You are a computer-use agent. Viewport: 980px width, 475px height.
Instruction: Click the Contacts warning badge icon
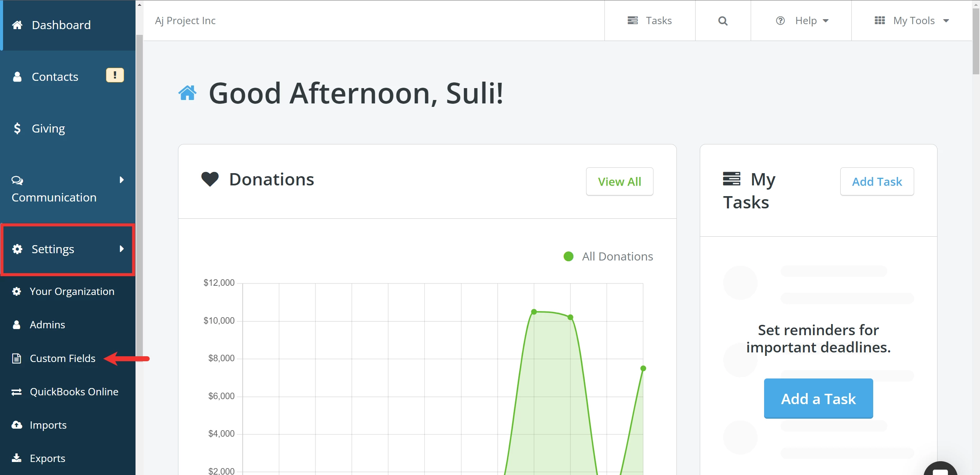click(x=115, y=75)
